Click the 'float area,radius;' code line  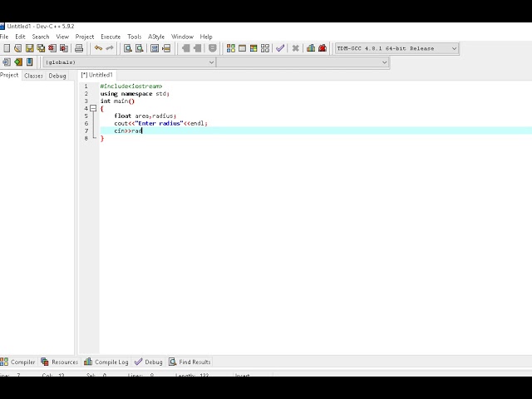tap(145, 116)
